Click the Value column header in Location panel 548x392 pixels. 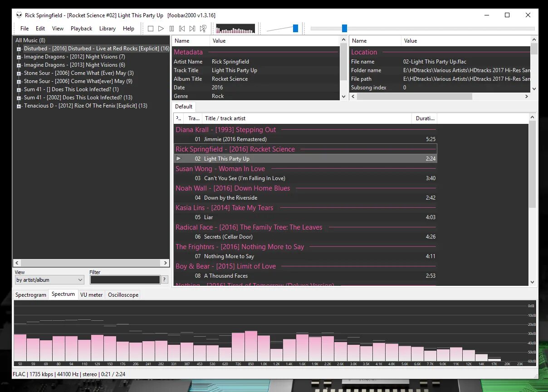[466, 41]
